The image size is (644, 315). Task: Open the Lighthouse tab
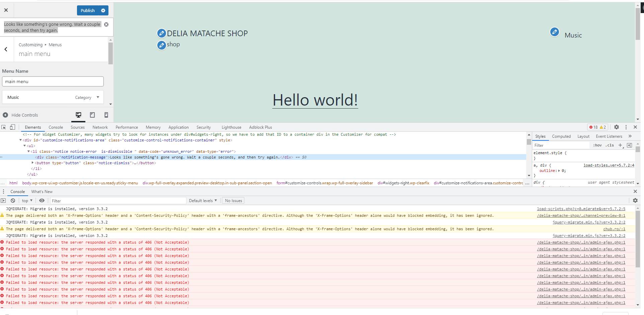231,127
